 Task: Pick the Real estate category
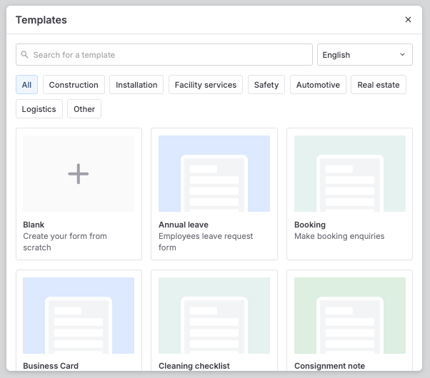(x=378, y=85)
